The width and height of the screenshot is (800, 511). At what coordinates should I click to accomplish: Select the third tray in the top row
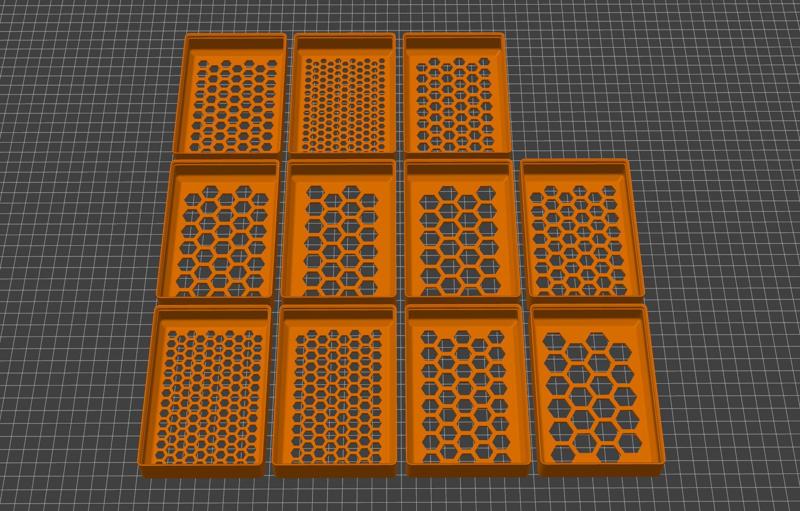tap(457, 96)
